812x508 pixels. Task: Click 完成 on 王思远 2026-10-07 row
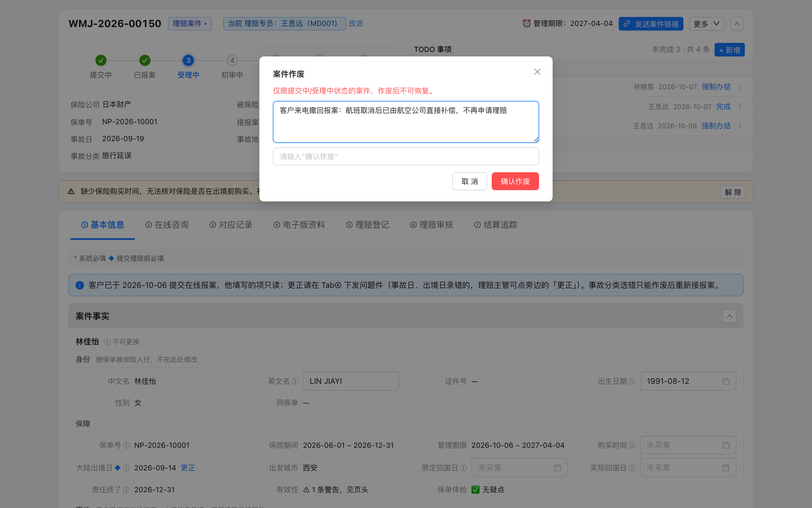pyautogui.click(x=723, y=107)
